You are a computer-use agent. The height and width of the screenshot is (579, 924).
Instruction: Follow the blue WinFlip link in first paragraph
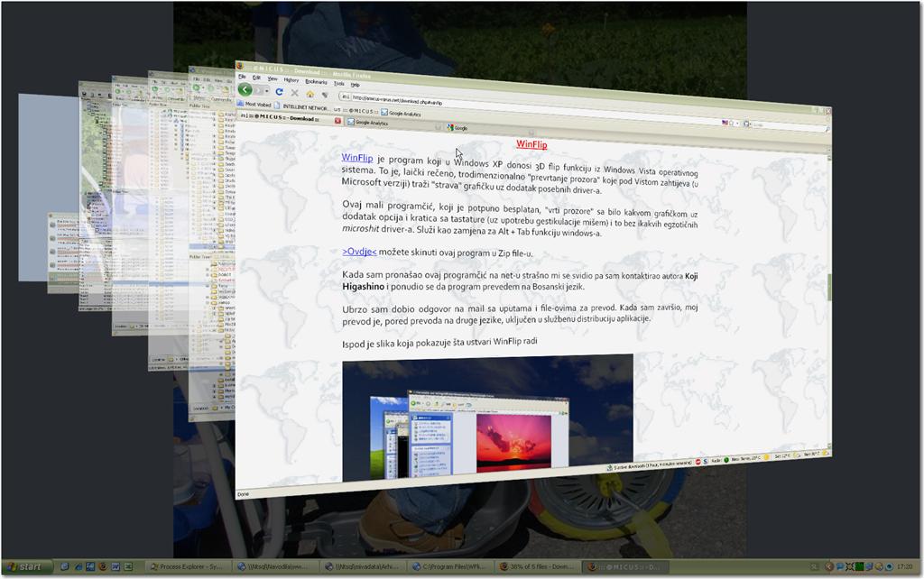click(x=357, y=158)
